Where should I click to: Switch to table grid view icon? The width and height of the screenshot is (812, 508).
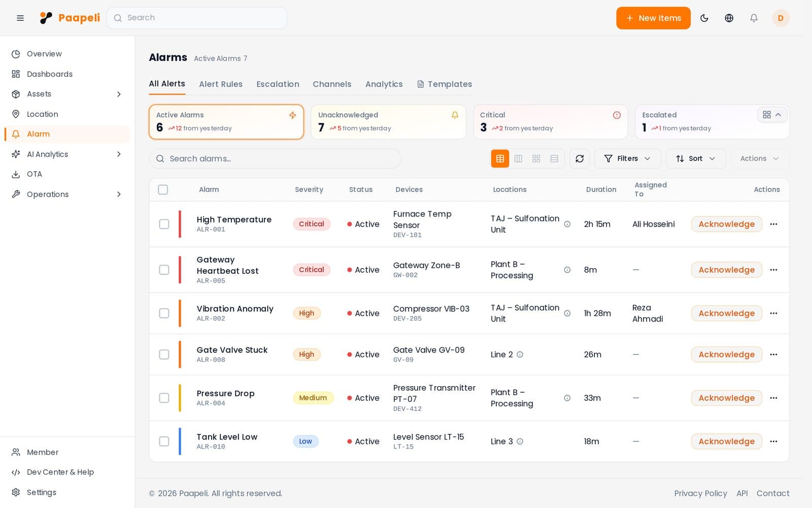tap(500, 158)
